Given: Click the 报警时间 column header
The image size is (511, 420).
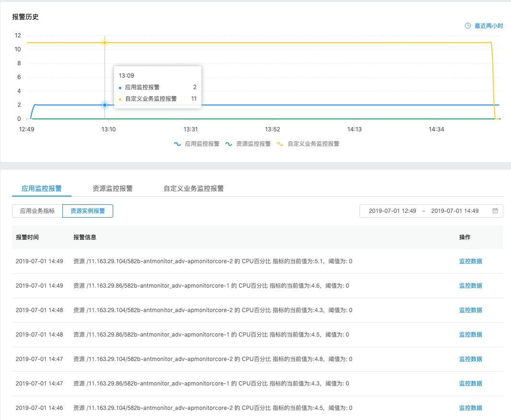Looking at the screenshot, I should 27,237.
